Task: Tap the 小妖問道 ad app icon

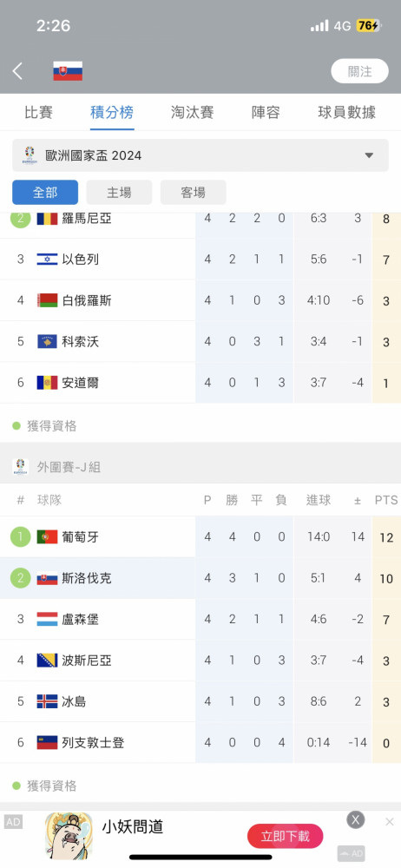Action: click(69, 835)
